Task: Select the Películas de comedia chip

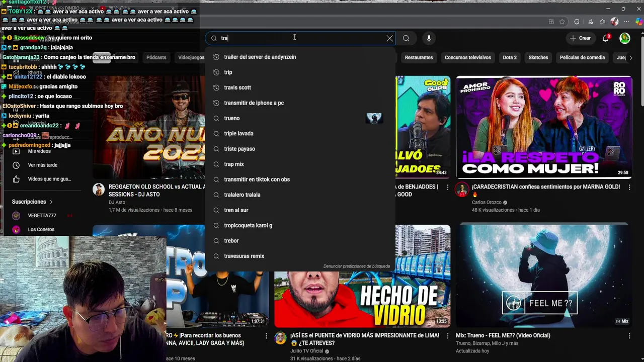Action: tap(582, 57)
